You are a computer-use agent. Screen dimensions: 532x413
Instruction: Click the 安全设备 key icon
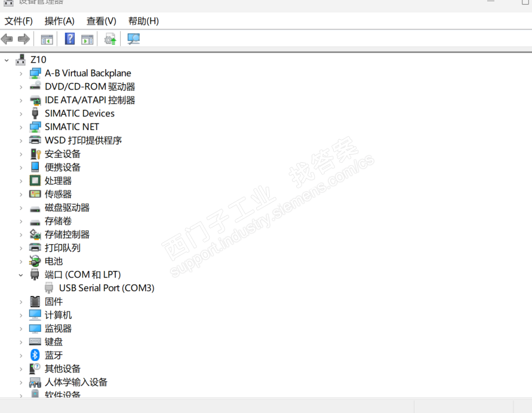[x=35, y=153]
